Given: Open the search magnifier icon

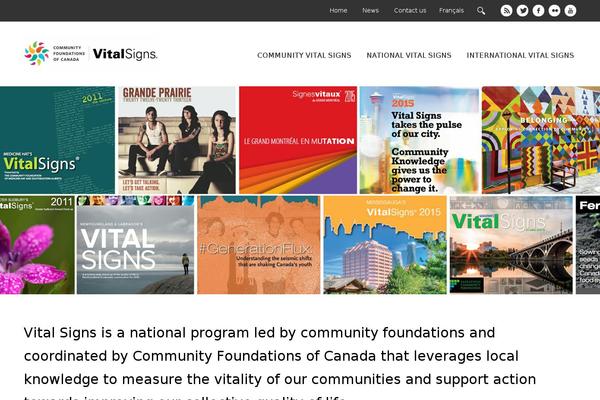Looking at the screenshot, I should tap(481, 11).
